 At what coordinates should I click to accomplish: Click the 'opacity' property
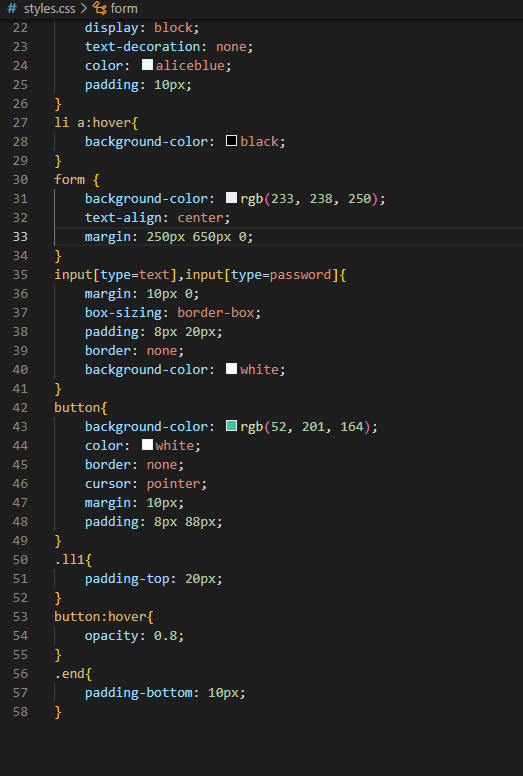112,635
